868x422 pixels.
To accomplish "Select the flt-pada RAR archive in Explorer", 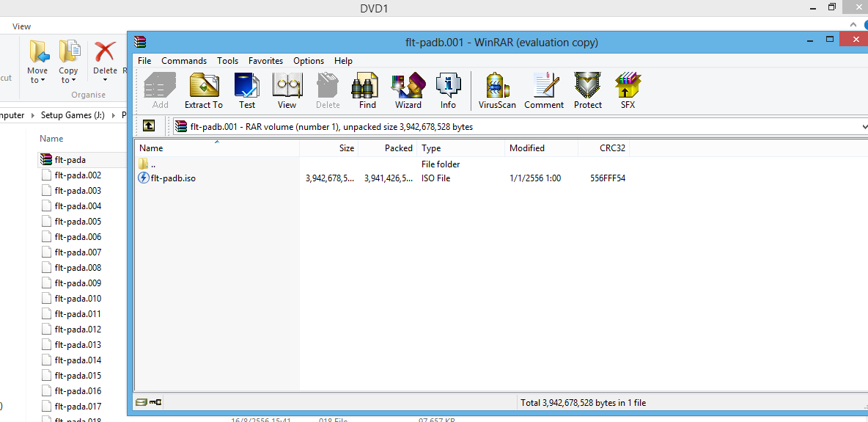I will pyautogui.click(x=70, y=160).
